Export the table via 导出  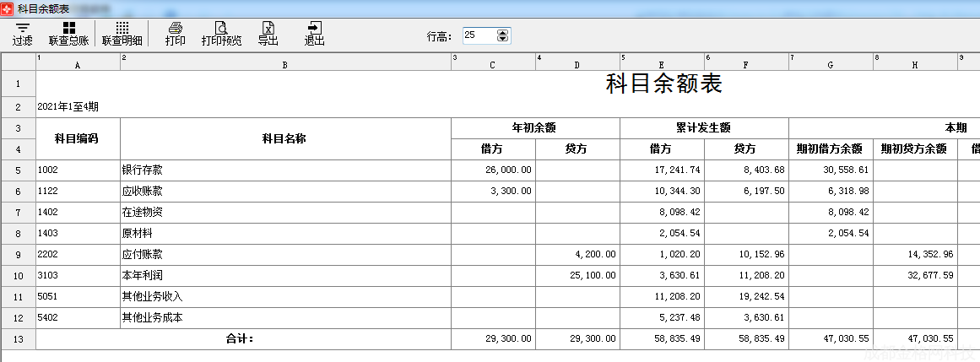[268, 34]
